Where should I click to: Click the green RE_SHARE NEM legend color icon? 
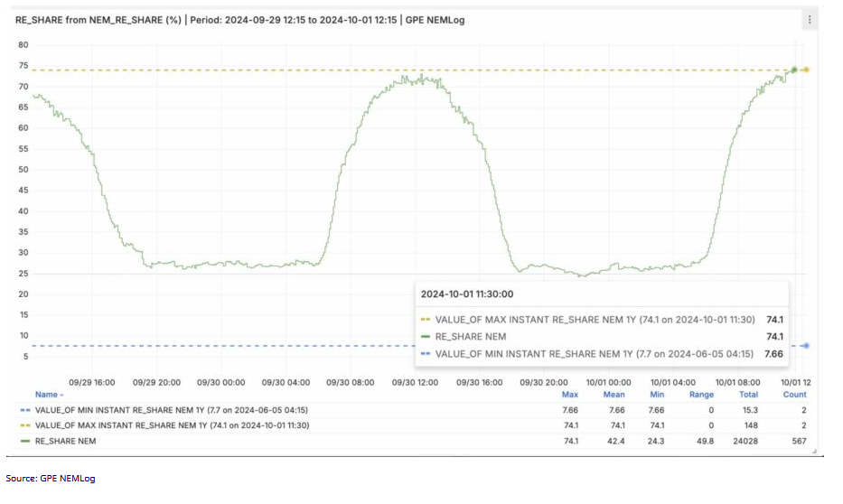[x=23, y=441]
